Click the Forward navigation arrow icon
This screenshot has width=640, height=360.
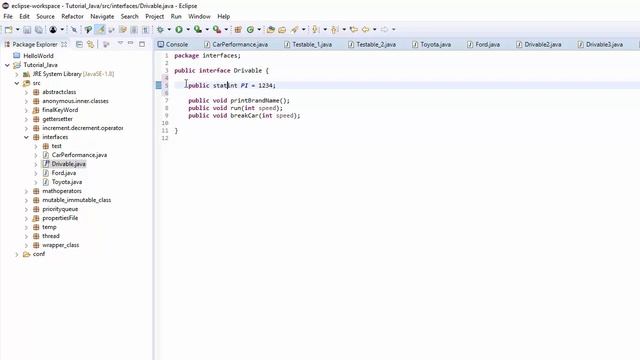click(x=384, y=29)
